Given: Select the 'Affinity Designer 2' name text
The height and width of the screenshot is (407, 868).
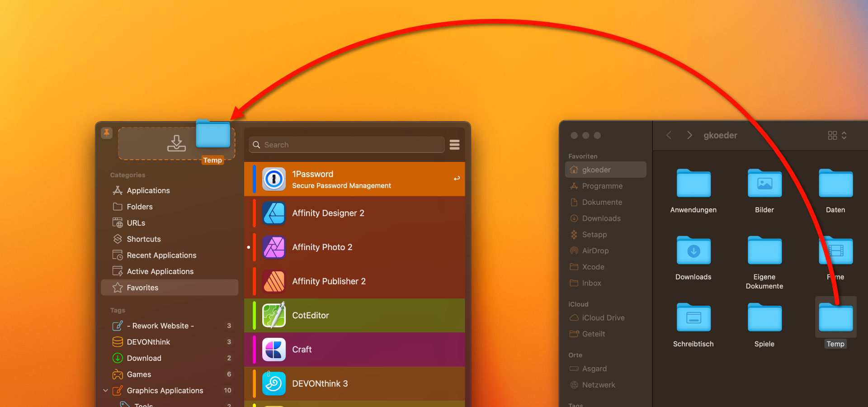Looking at the screenshot, I should point(328,213).
